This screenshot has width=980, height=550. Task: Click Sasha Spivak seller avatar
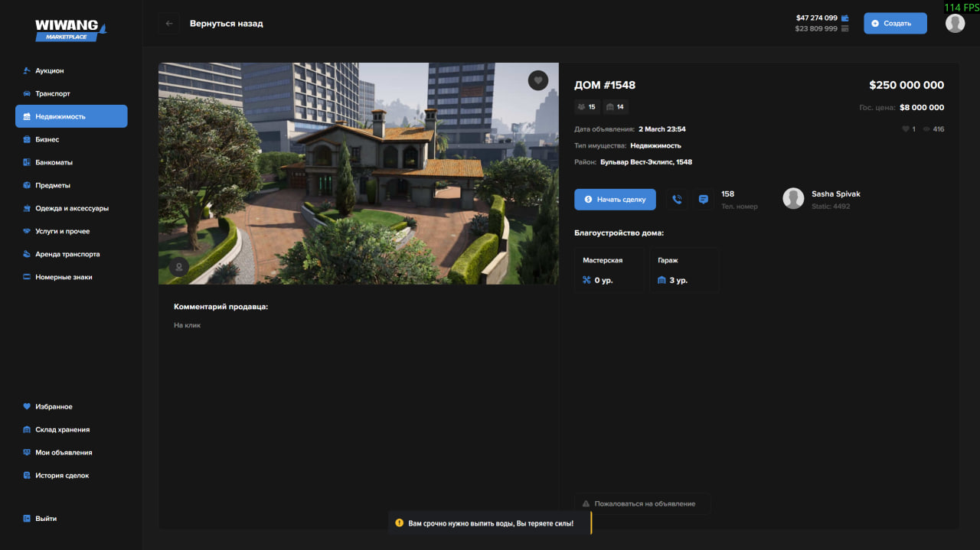(x=793, y=199)
